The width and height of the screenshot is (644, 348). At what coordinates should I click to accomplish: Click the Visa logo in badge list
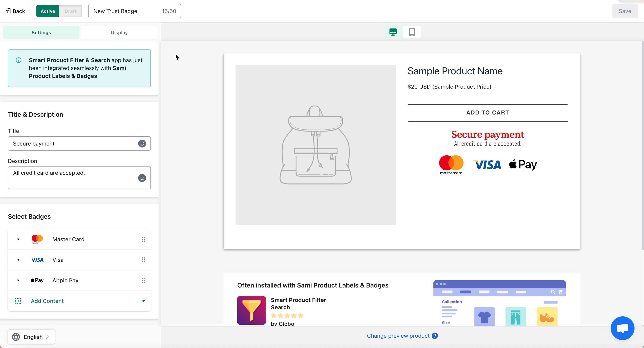[x=37, y=260]
